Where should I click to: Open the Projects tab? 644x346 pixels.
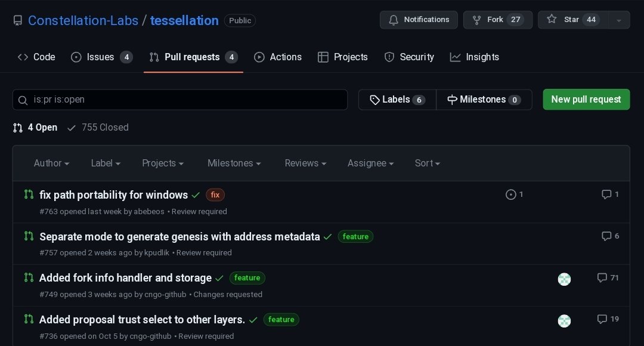click(x=342, y=57)
